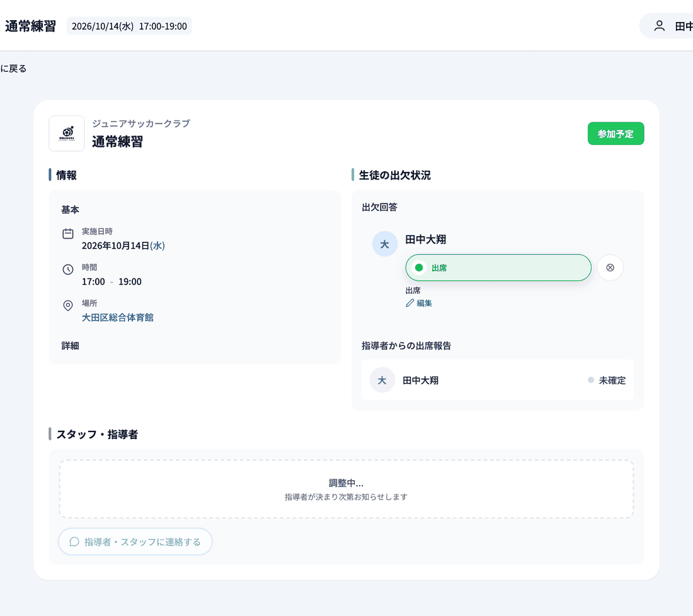This screenshot has height=616, width=693.
Task: Click the location pin icon beside 場所
Action: [x=67, y=305]
